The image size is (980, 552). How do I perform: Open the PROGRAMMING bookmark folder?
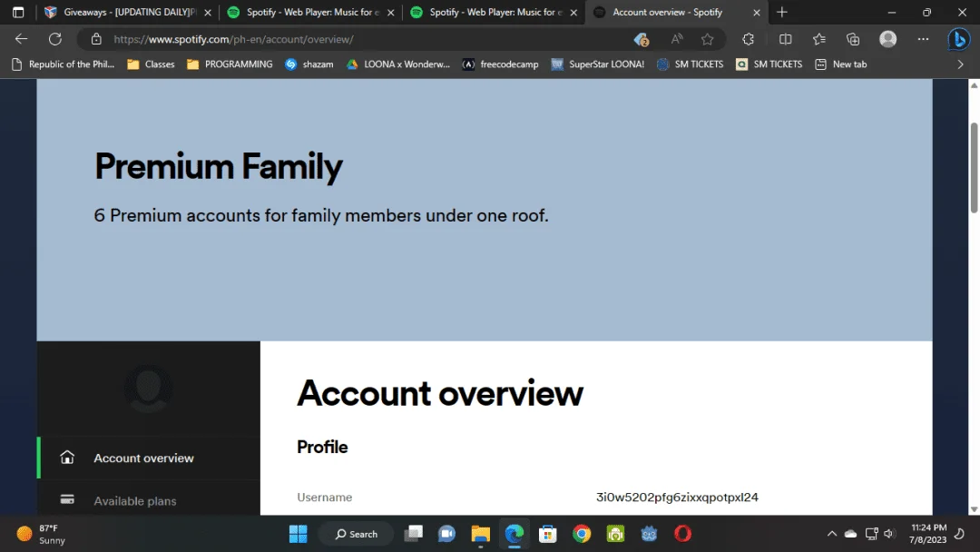coord(230,64)
